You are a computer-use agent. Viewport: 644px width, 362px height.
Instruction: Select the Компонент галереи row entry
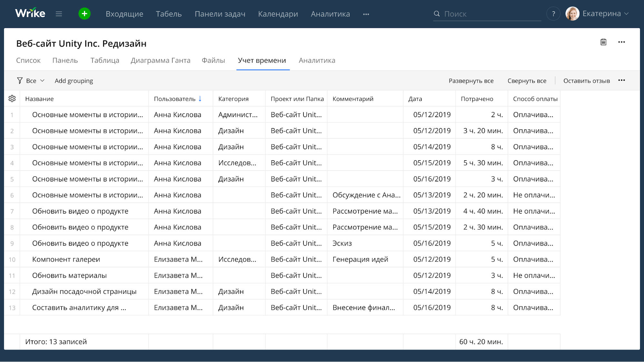pos(66,259)
